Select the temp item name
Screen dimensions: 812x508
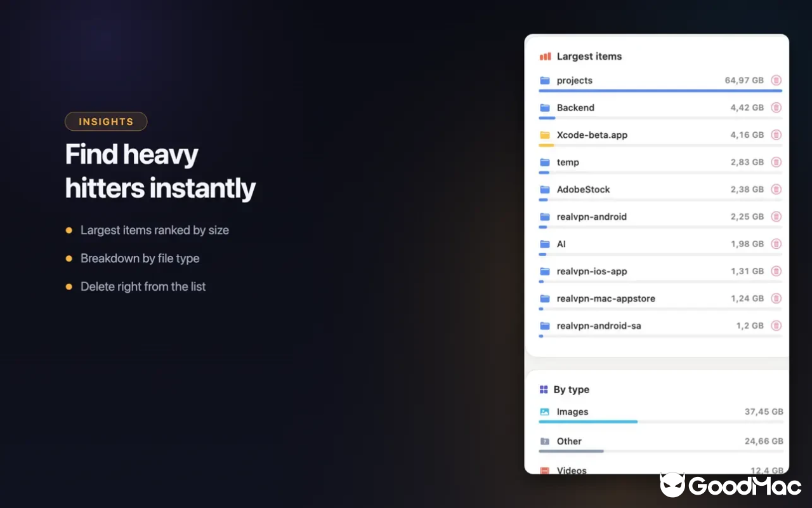point(568,163)
